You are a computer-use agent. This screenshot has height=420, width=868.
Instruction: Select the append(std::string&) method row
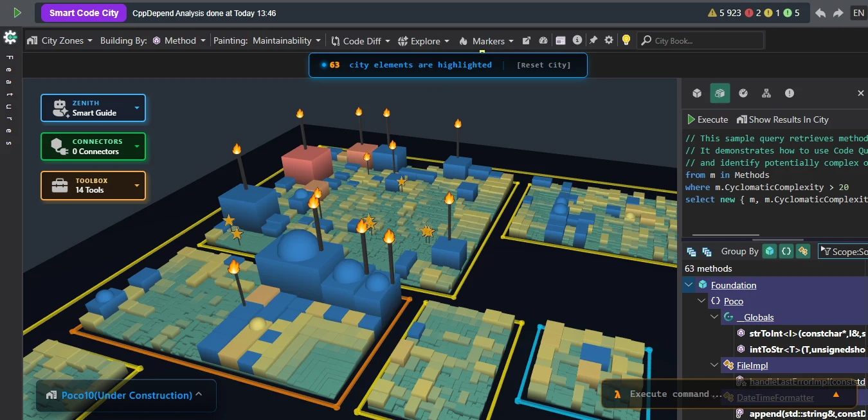pyautogui.click(x=801, y=414)
